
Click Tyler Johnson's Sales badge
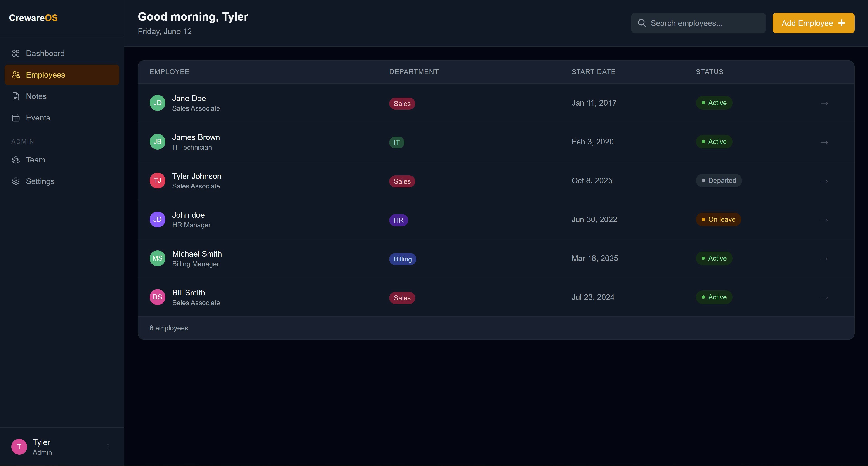click(402, 181)
